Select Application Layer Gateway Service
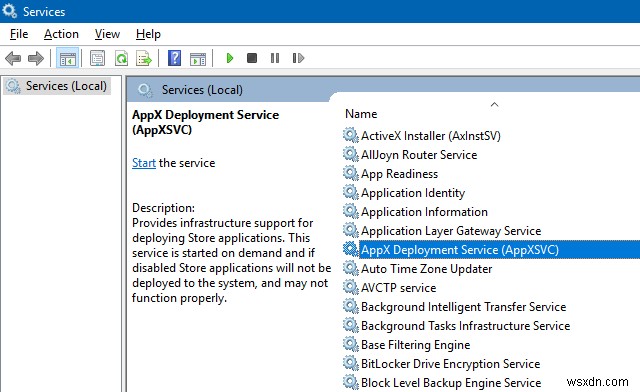Viewport: 640px width, 392px height. point(451,231)
